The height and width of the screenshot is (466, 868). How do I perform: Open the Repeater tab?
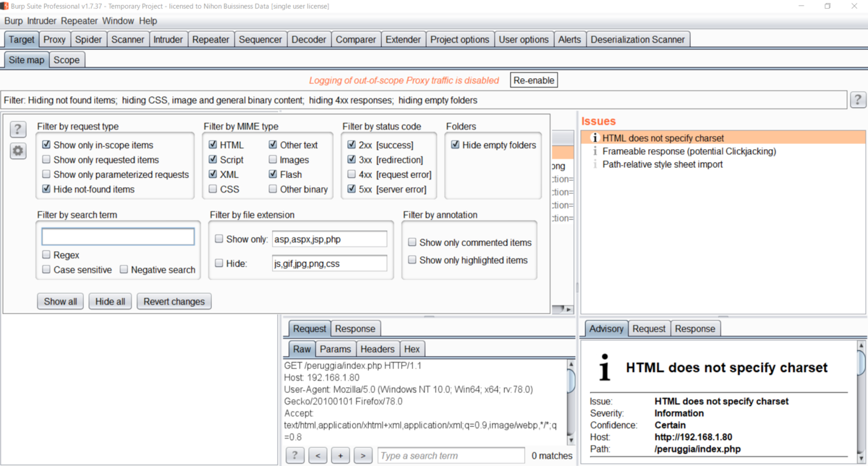(x=210, y=40)
